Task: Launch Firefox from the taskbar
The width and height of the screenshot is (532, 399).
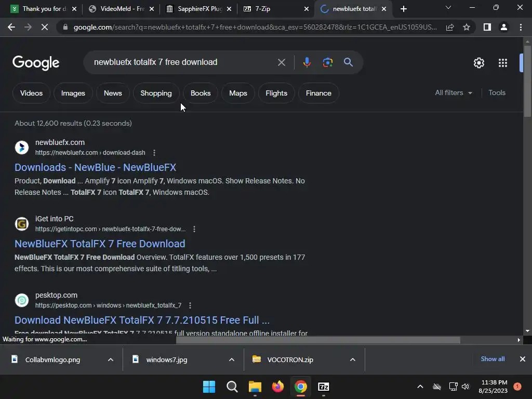Action: pos(278,387)
